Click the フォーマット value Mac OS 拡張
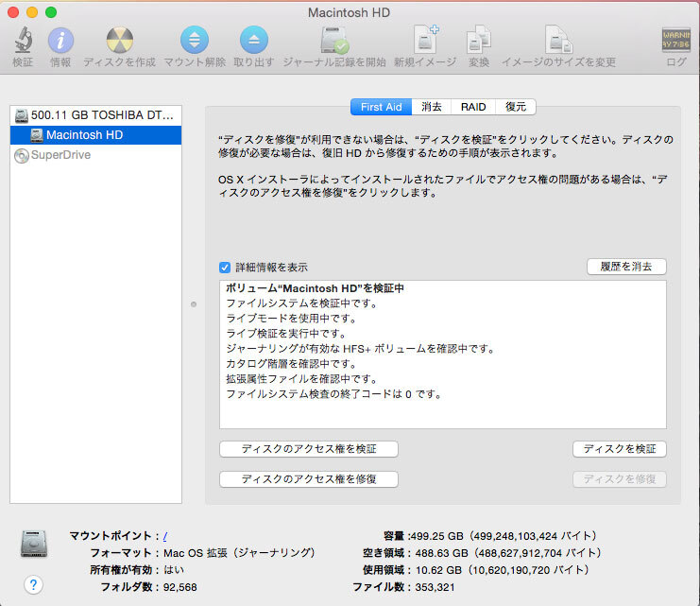Screen dimensions: 700x606 239,553
